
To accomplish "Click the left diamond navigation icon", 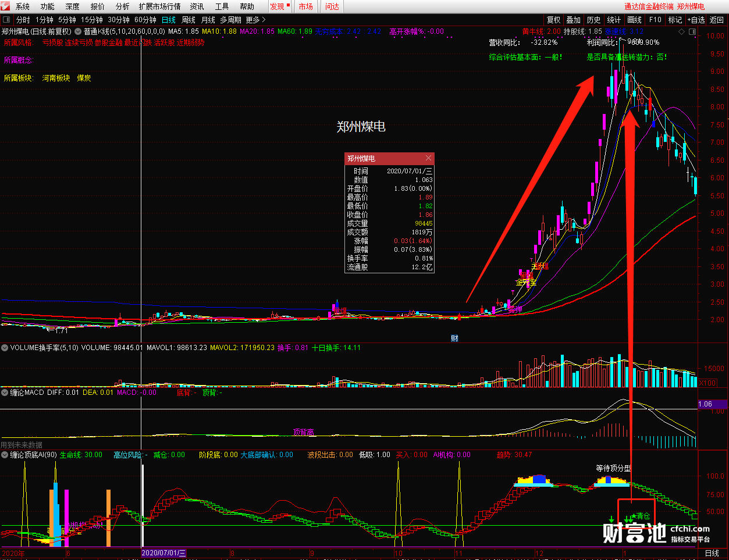I will [x=682, y=32].
